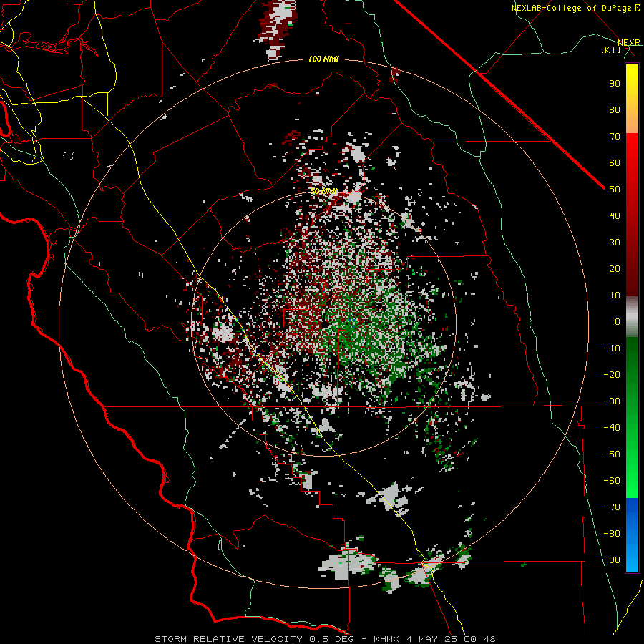Viewport: 644px width, 644px height.
Task: Click the blue segment of the color bar
Action: pyautogui.click(x=632, y=535)
